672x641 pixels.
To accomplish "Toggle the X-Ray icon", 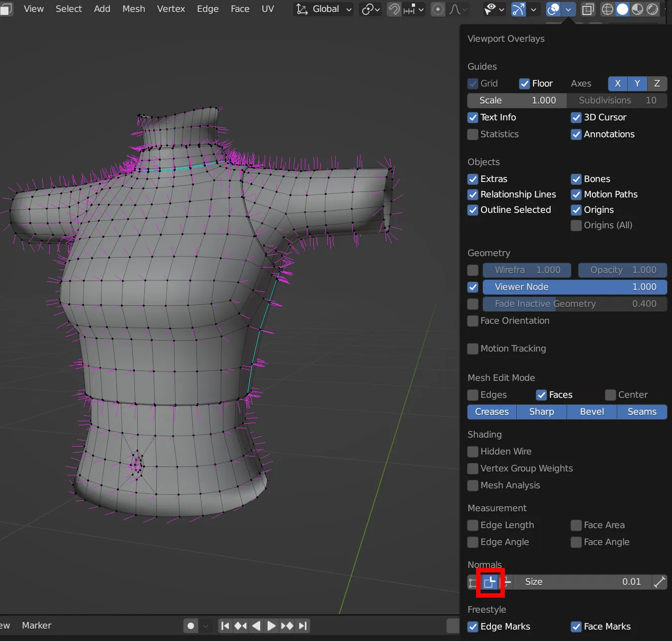I will point(588,9).
